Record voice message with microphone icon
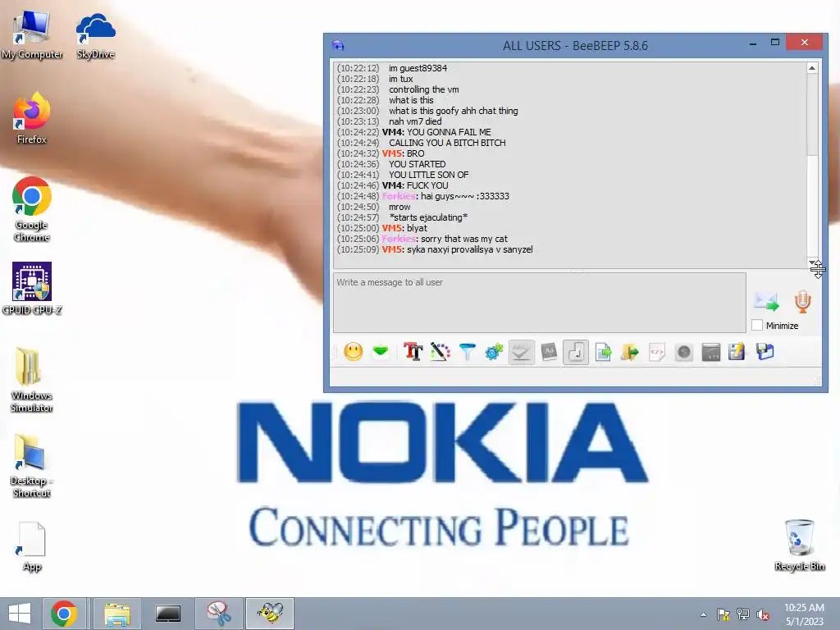The height and width of the screenshot is (630, 840). point(802,302)
